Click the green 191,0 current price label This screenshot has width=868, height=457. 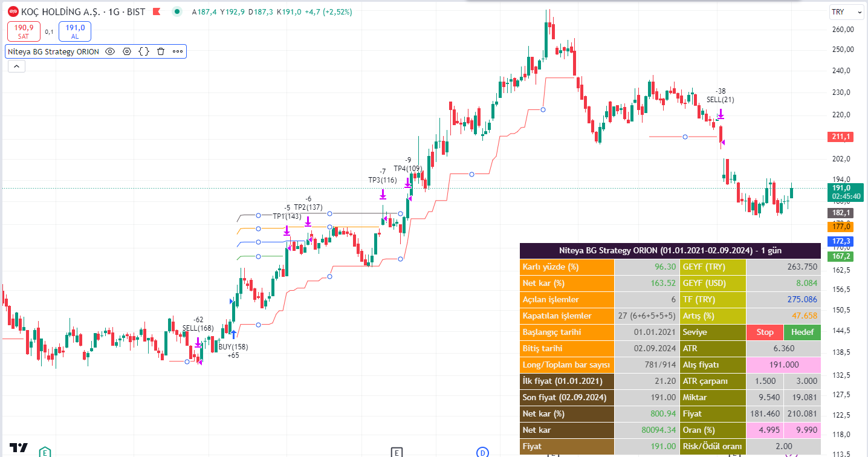[x=845, y=192]
